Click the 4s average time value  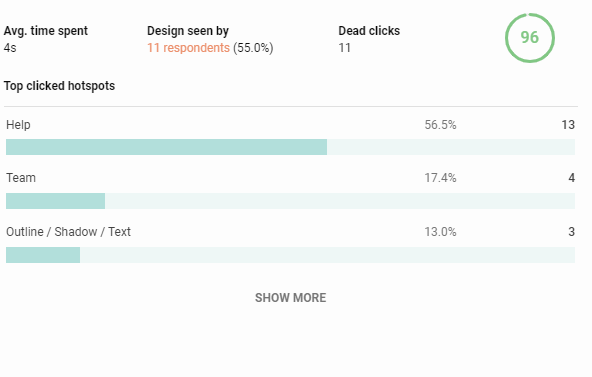click(10, 48)
